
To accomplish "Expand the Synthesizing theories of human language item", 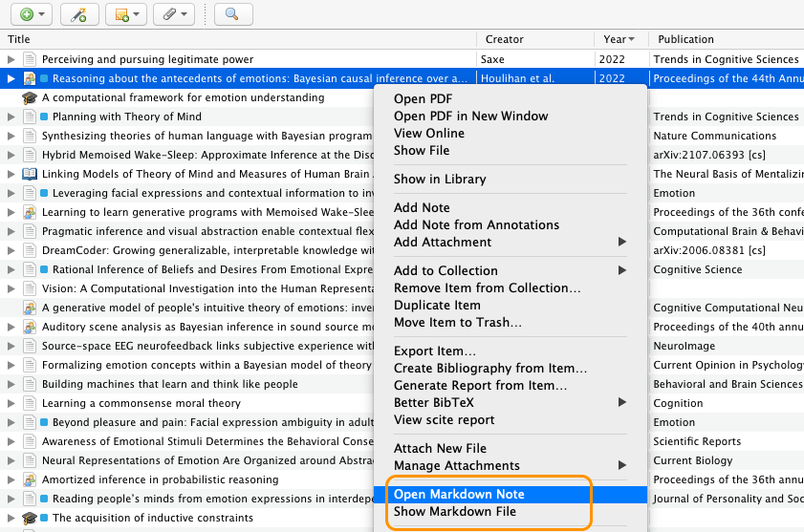I will [x=11, y=136].
